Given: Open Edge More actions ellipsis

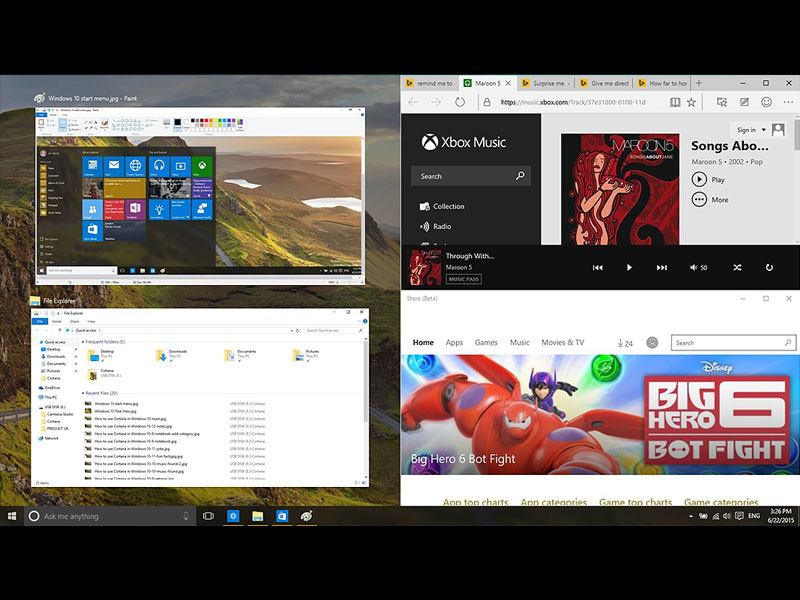Looking at the screenshot, I should click(x=788, y=102).
